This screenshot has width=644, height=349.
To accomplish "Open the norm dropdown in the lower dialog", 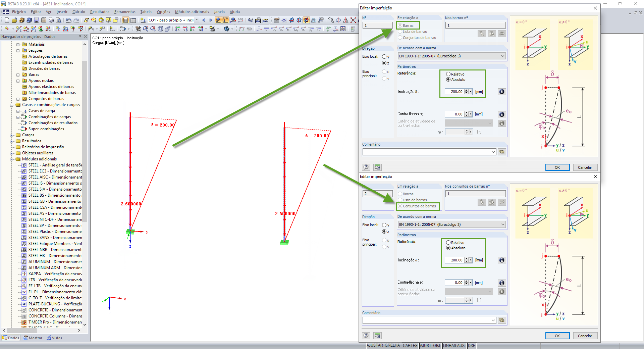I will [503, 225].
